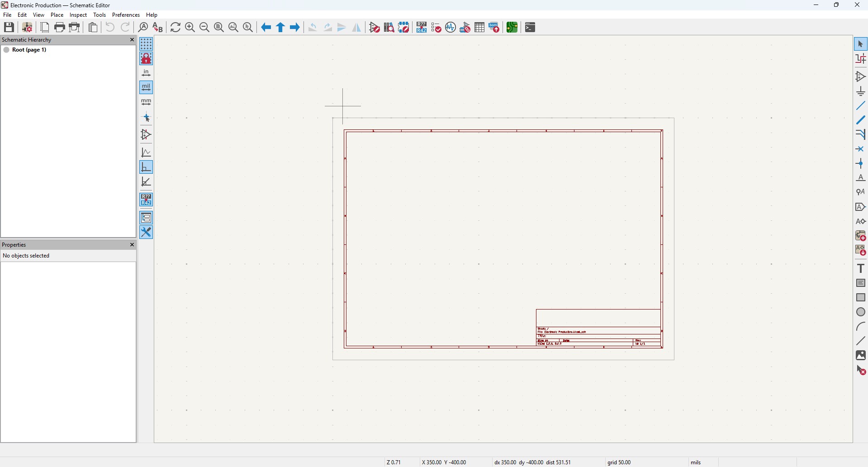This screenshot has height=467, width=868.
Task: Pick the Add Net Label tool
Action: 861,178
